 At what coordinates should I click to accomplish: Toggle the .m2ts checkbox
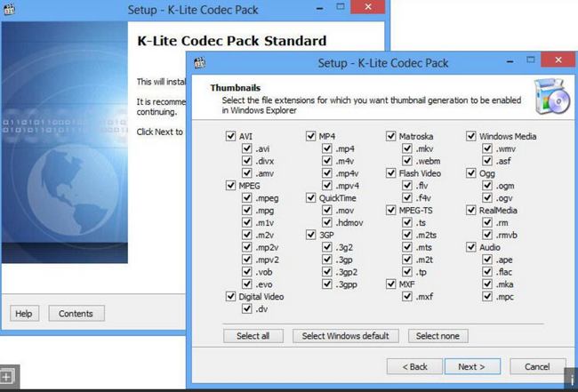point(407,235)
